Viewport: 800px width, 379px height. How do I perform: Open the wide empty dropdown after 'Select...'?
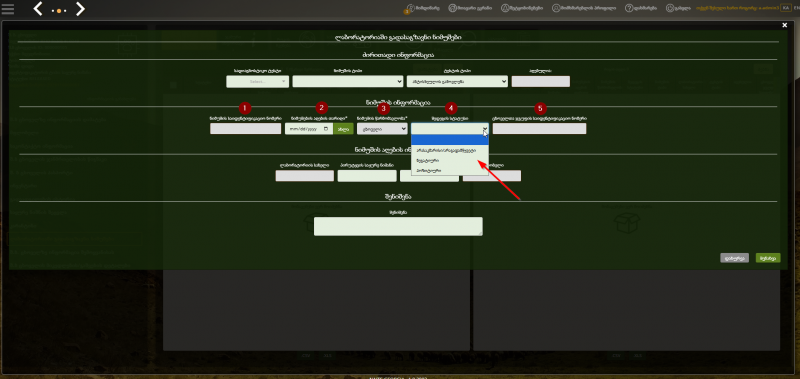348,82
